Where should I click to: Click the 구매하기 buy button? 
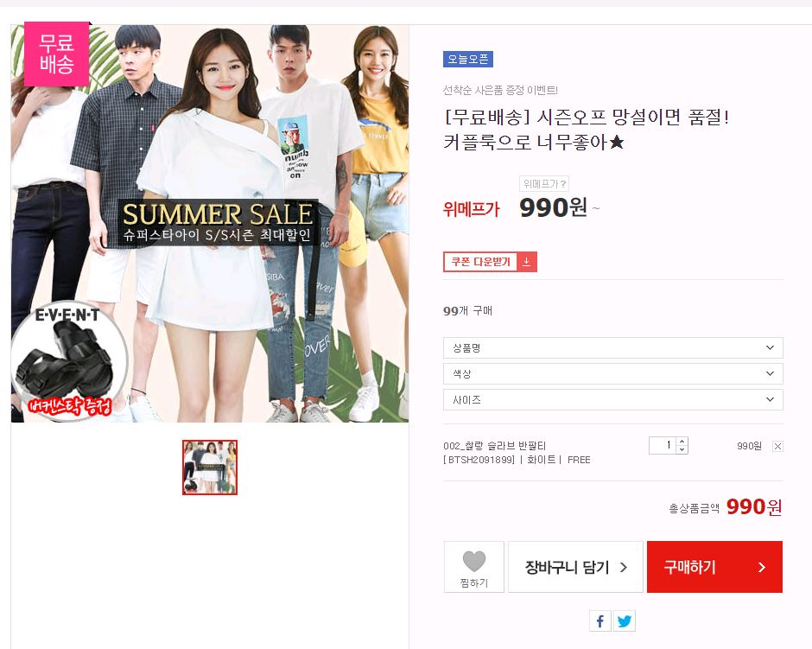click(714, 567)
